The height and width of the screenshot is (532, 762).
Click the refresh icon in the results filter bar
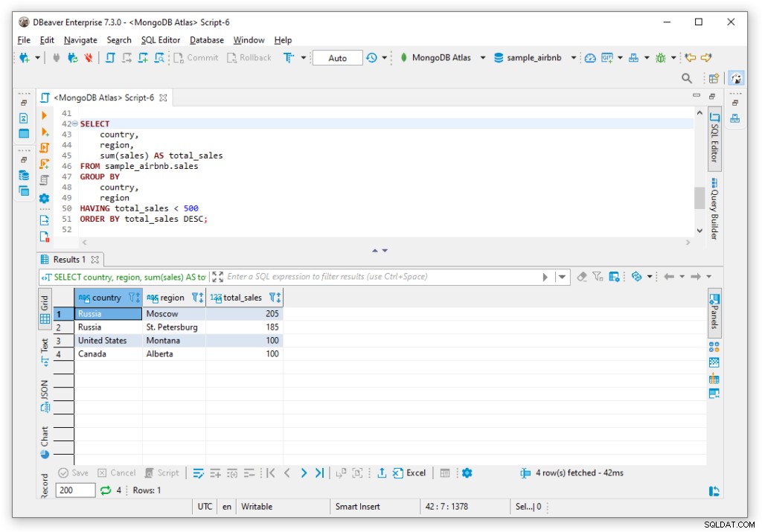tap(636, 277)
